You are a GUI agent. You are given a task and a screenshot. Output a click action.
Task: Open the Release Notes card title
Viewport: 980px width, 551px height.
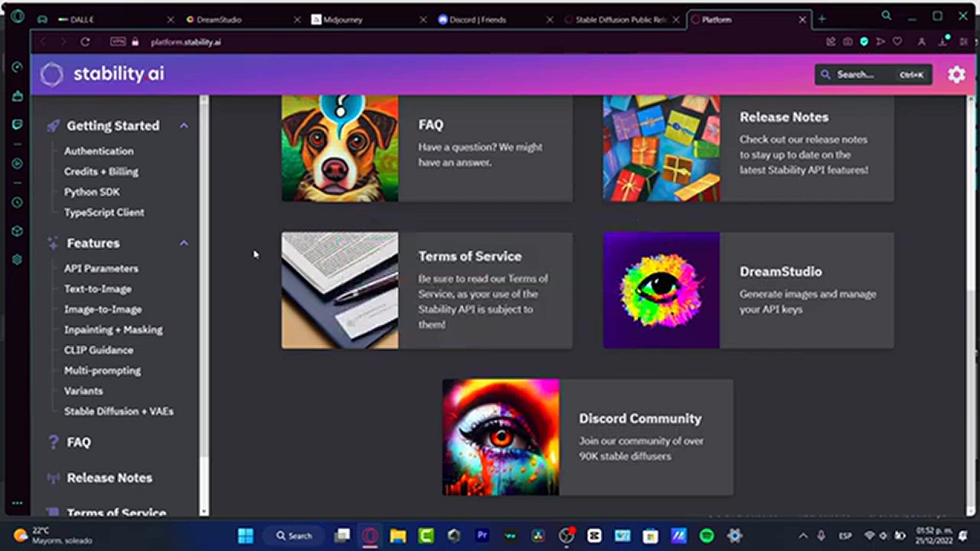(x=784, y=117)
